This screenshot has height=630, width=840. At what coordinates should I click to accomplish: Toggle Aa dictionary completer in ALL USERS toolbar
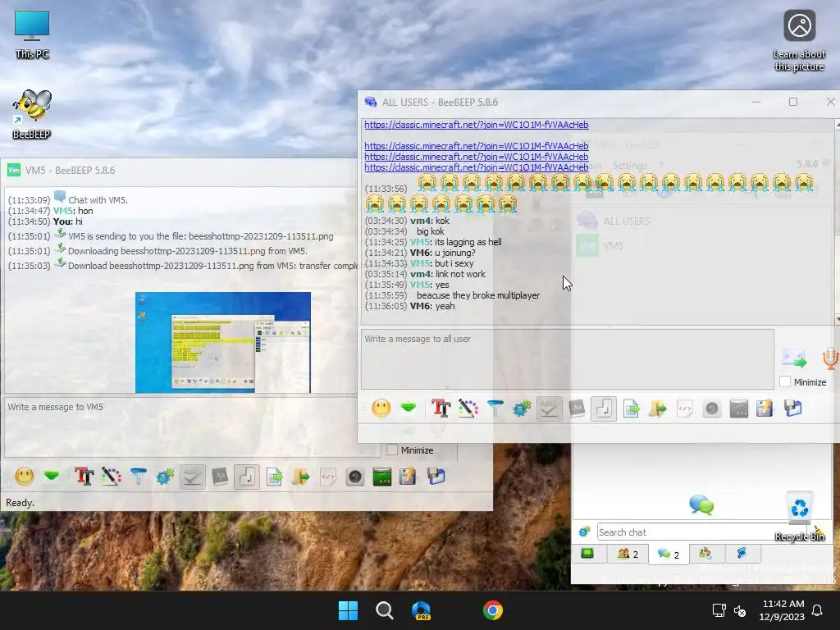[x=577, y=409]
